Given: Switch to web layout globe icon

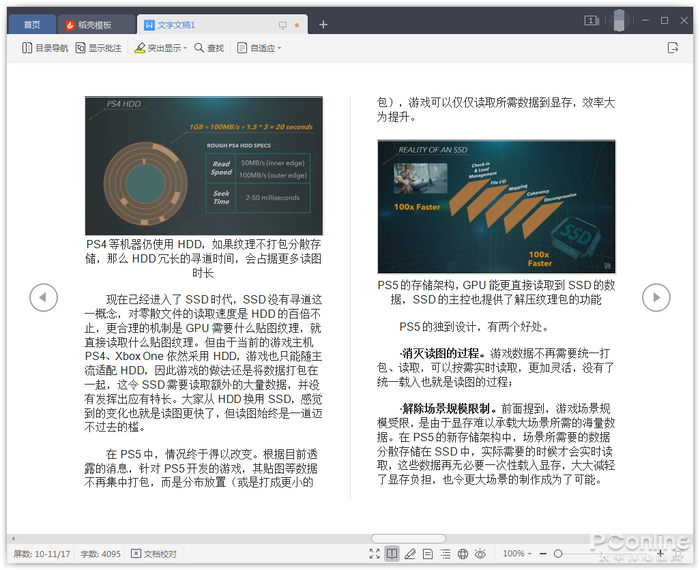Looking at the screenshot, I should pos(463,554).
